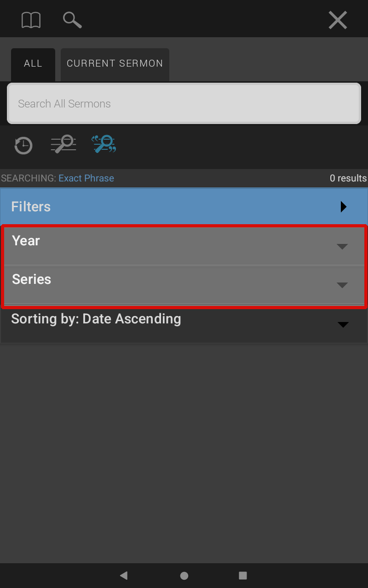Click the Exact Phrase link
The height and width of the screenshot is (588, 368).
(86, 178)
